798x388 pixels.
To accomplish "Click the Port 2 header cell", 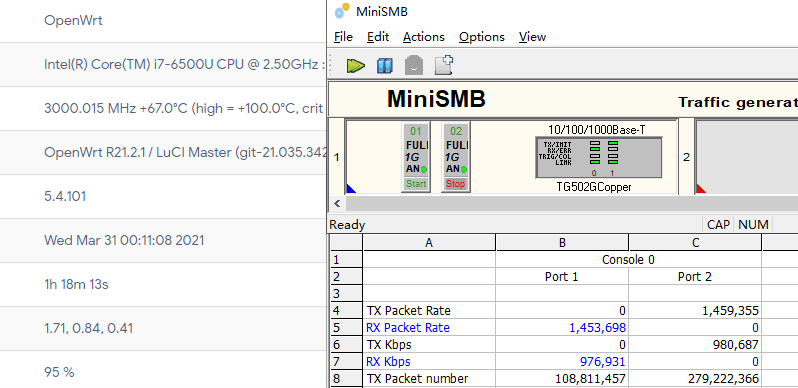I will [x=695, y=276].
